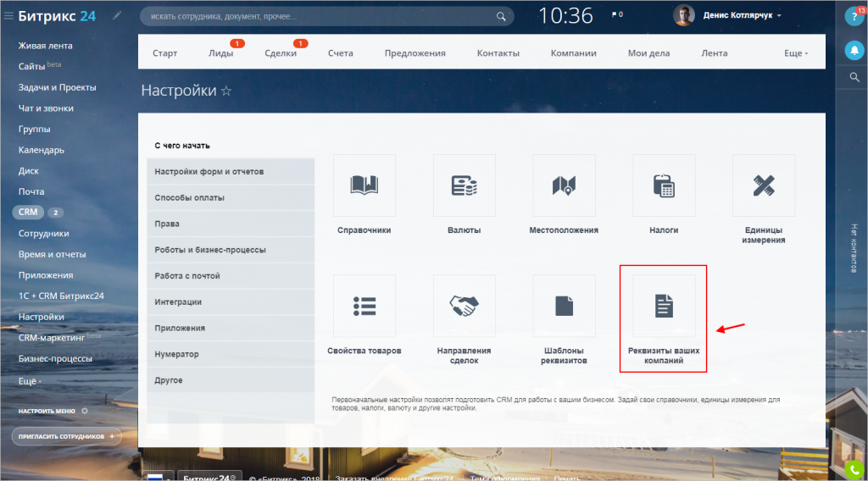
Task: Click the pencil edit icon near the logo
Action: pos(117,15)
